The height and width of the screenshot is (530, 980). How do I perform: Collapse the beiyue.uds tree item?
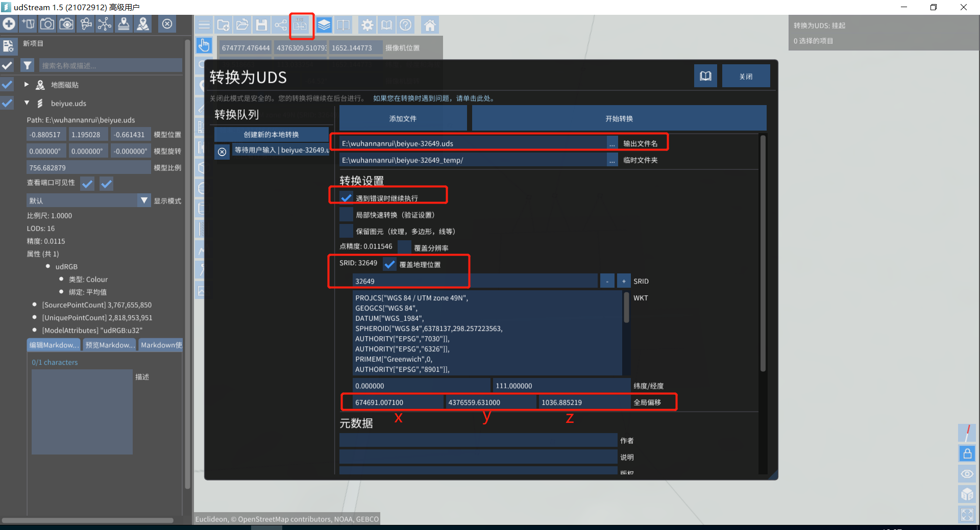tap(27, 103)
